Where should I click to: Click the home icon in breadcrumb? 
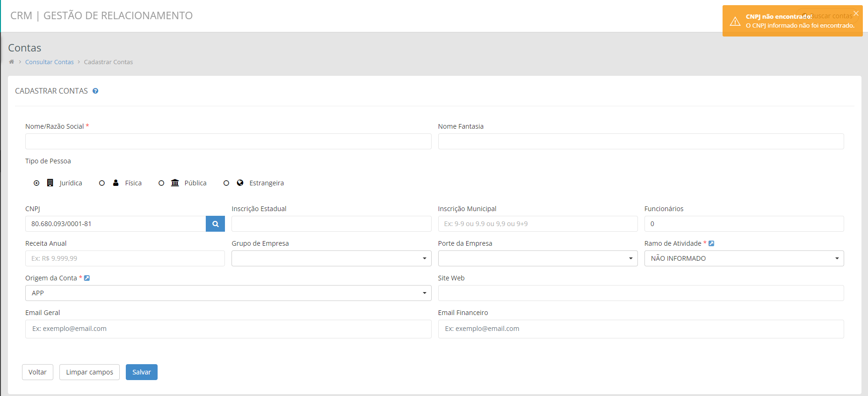(12, 62)
